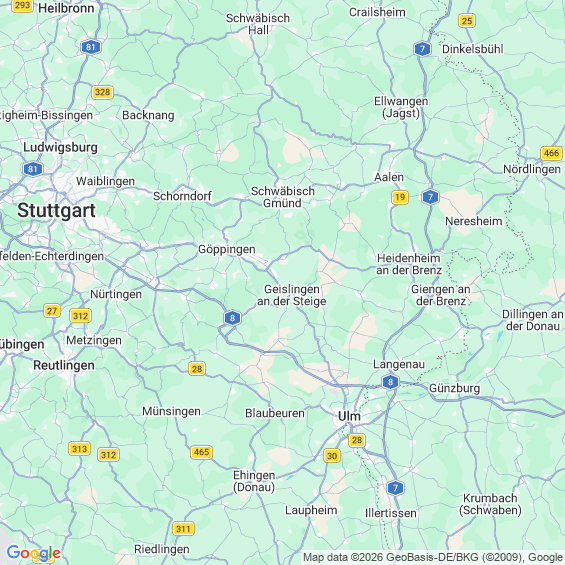Image resolution: width=565 pixels, height=565 pixels.
Task: Select the A8 motorway shield near Göppingen
Action: pyautogui.click(x=232, y=318)
